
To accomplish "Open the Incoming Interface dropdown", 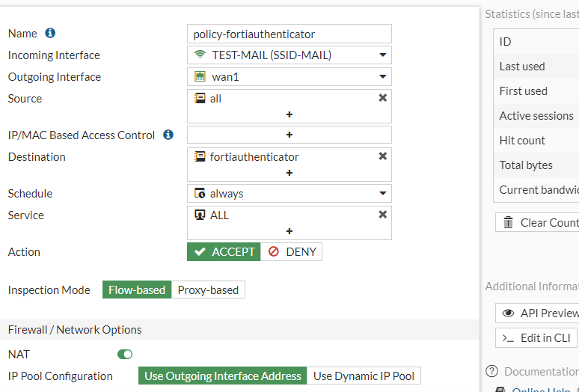I will tap(289, 55).
